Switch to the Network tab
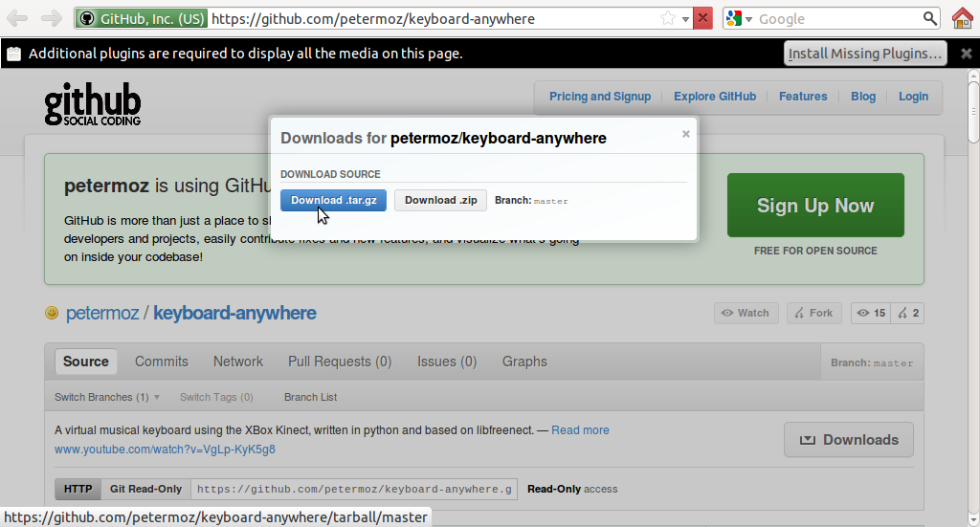 pyautogui.click(x=238, y=362)
